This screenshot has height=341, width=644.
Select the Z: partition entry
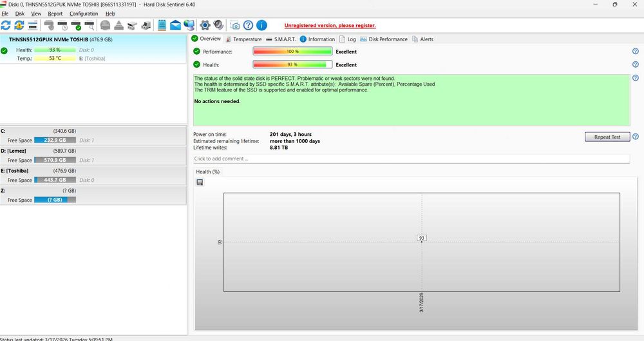93,195
